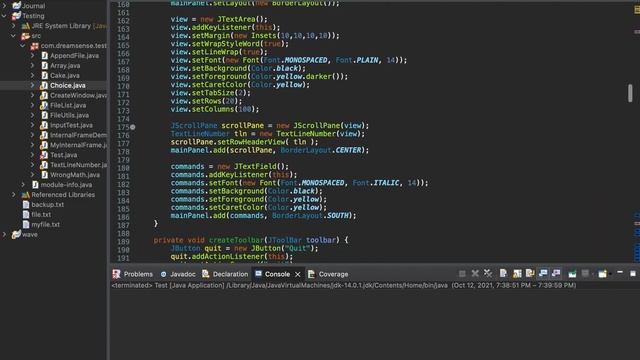Maximize the Console view panel

click(633, 273)
